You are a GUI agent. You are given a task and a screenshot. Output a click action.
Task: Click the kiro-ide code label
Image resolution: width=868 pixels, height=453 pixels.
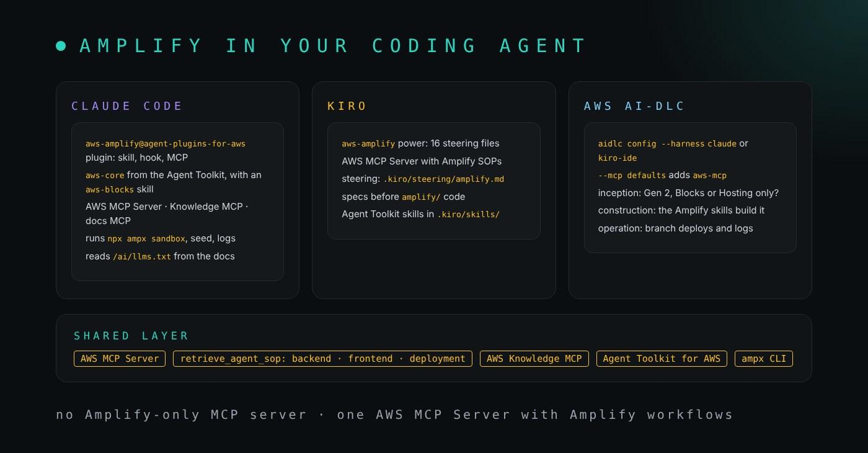(618, 158)
